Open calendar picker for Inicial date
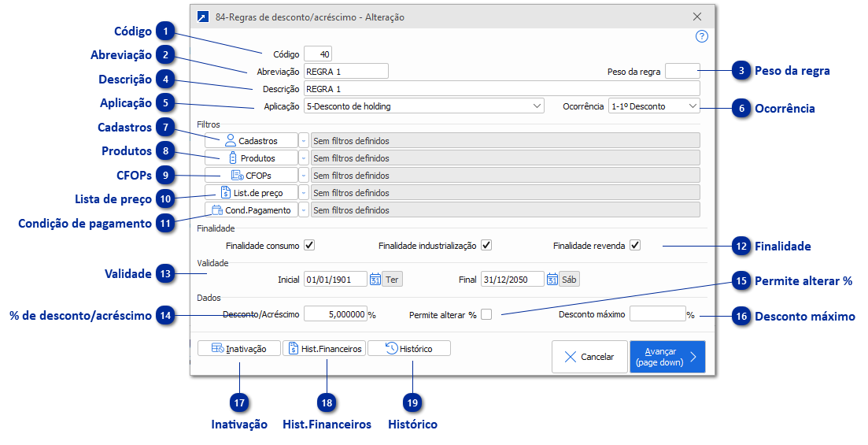Screen dimensions: 868x445 pyautogui.click(x=375, y=280)
